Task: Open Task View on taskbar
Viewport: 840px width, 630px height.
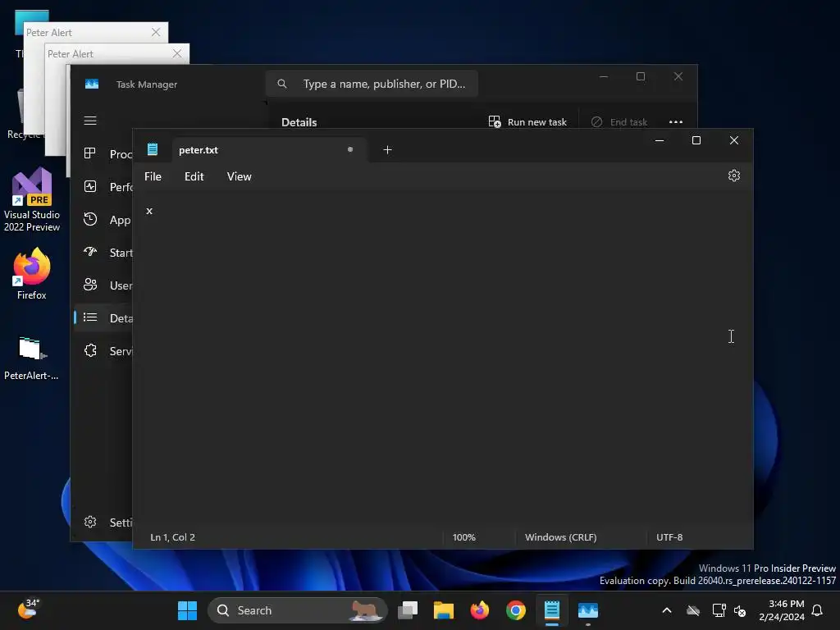Action: pos(408,610)
